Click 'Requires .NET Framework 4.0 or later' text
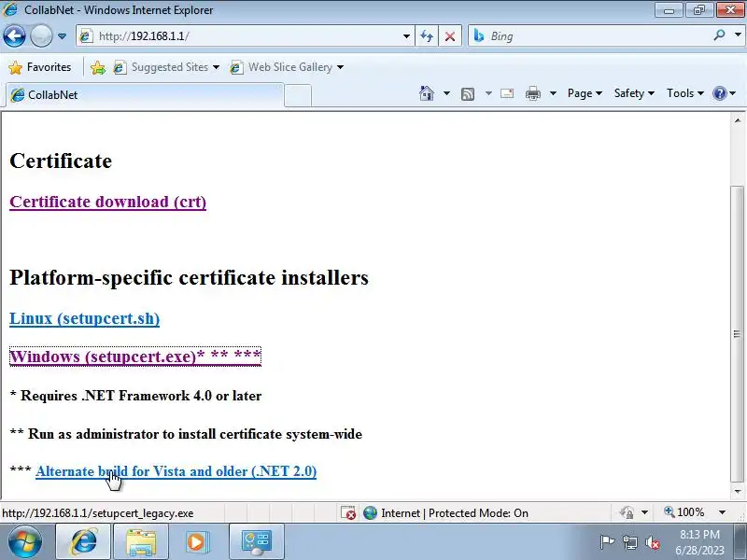This screenshot has width=747, height=560. tap(135, 396)
